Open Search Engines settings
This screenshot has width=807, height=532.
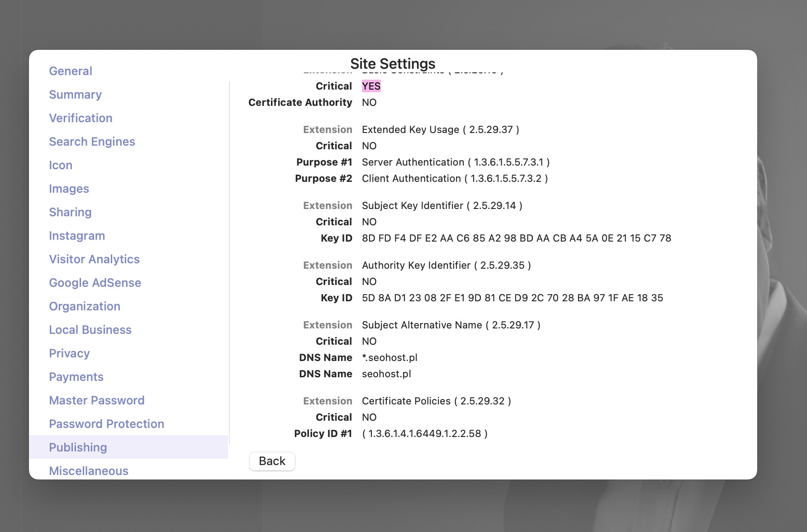pos(92,142)
